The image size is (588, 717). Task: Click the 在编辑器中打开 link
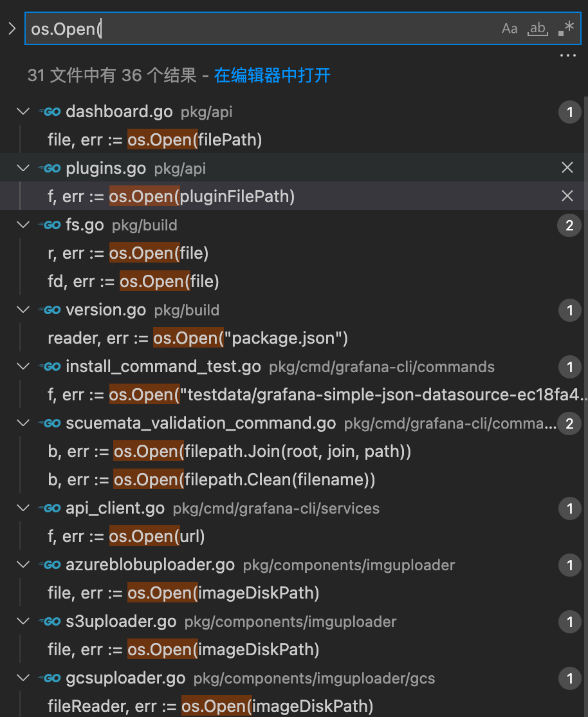click(x=272, y=75)
